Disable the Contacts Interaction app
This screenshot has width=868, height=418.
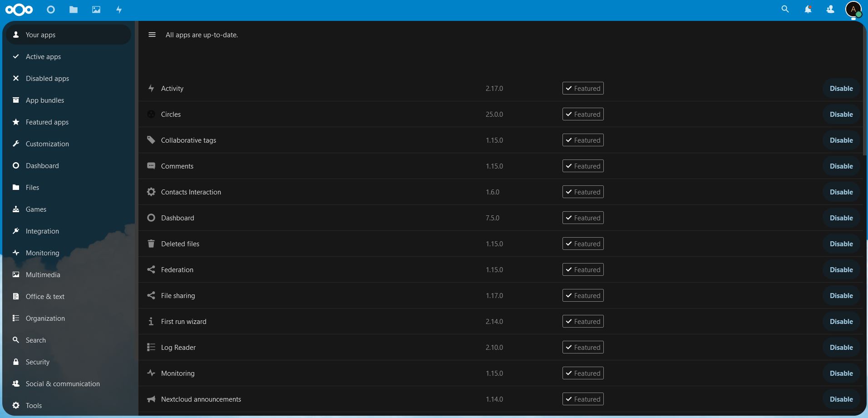coord(841,192)
